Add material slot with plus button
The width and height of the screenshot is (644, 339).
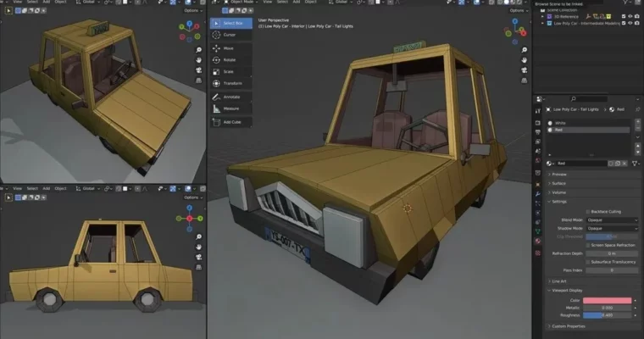pyautogui.click(x=638, y=122)
